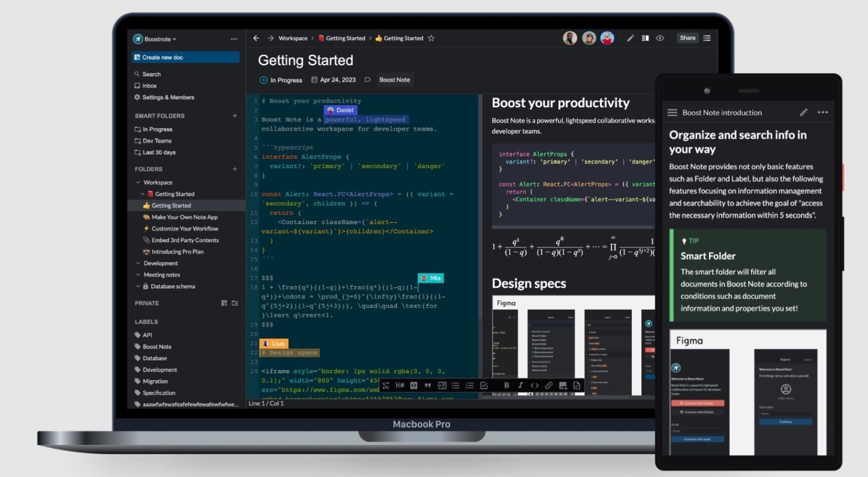Open the Introducing Pro Plan doc
The width and height of the screenshot is (868, 477).
(173, 252)
